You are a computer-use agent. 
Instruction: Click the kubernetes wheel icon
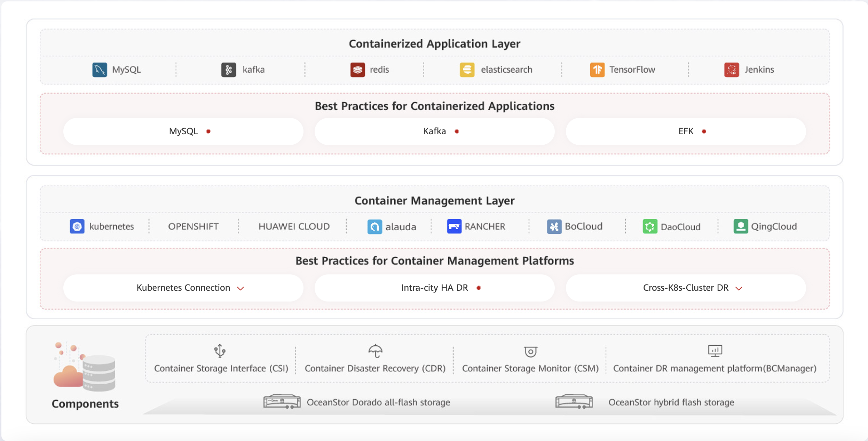[x=77, y=226]
